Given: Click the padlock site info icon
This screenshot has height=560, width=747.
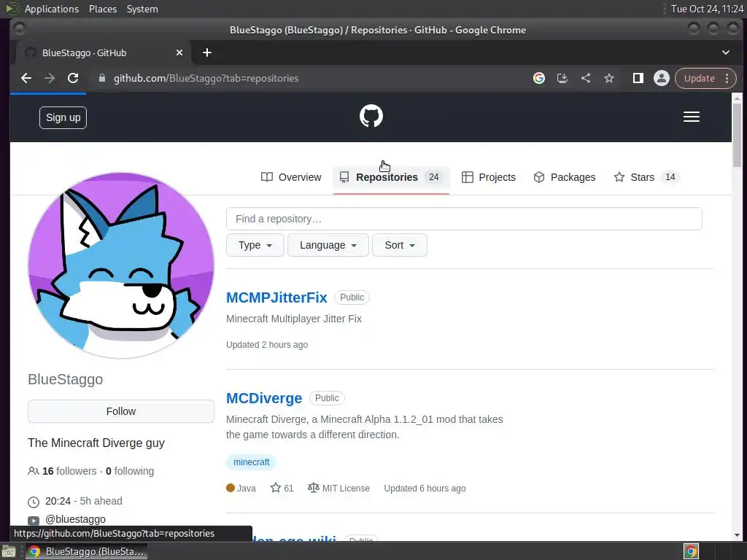Looking at the screenshot, I should [x=102, y=78].
